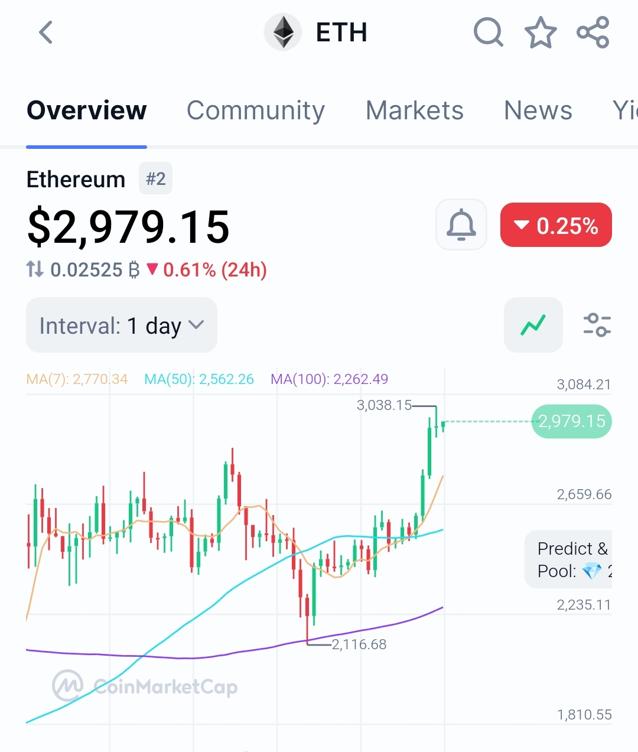
Task: Expand the Interval: 1 day dropdown
Action: tap(121, 325)
